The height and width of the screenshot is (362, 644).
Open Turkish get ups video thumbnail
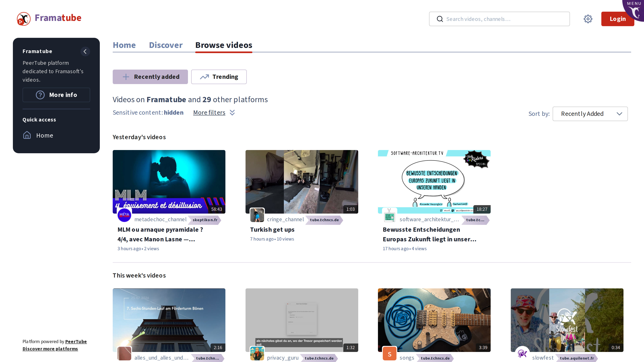click(302, 182)
